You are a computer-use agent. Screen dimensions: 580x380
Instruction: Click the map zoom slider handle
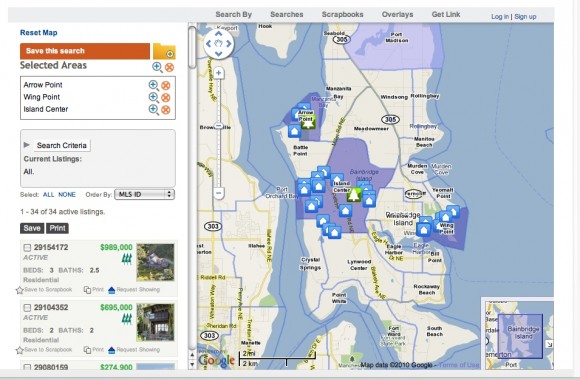pos(219,126)
